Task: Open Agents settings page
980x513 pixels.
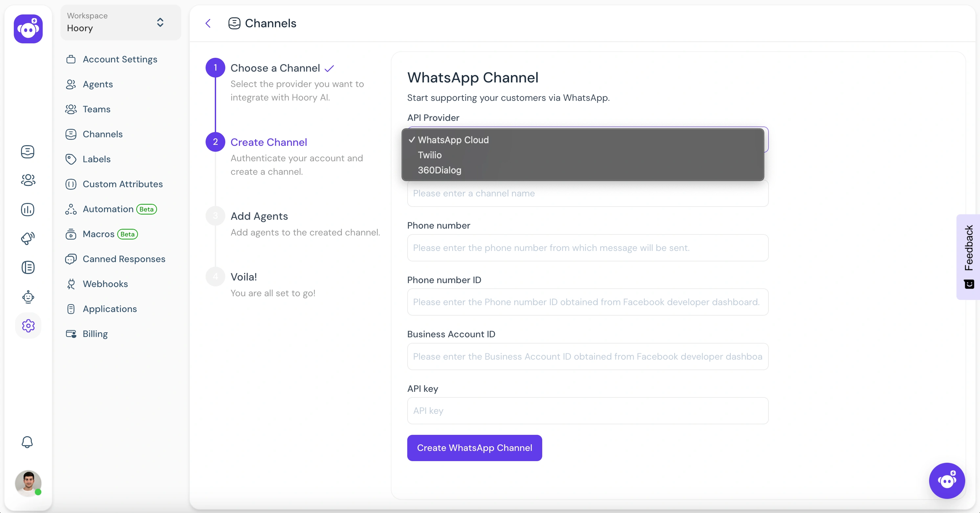Action: [98, 84]
